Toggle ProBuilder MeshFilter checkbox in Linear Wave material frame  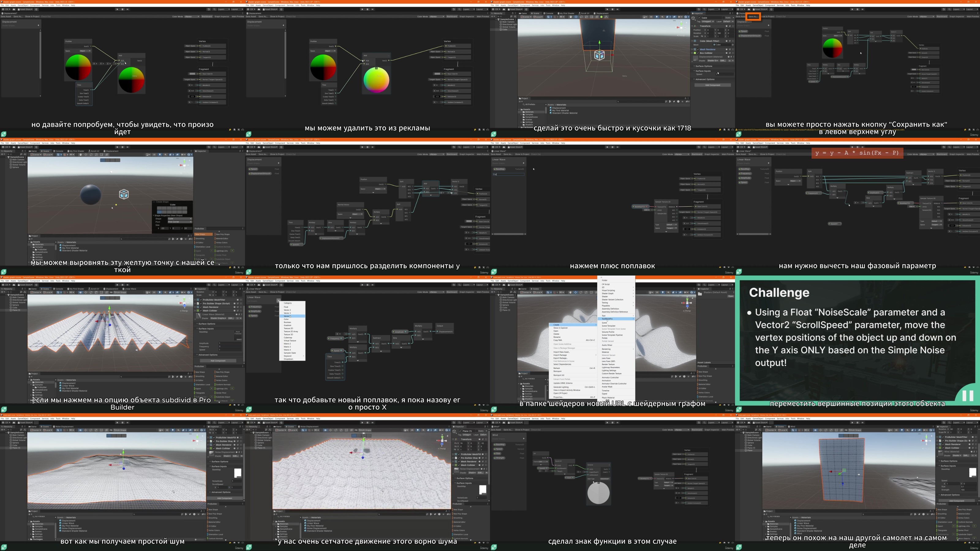pos(201,300)
